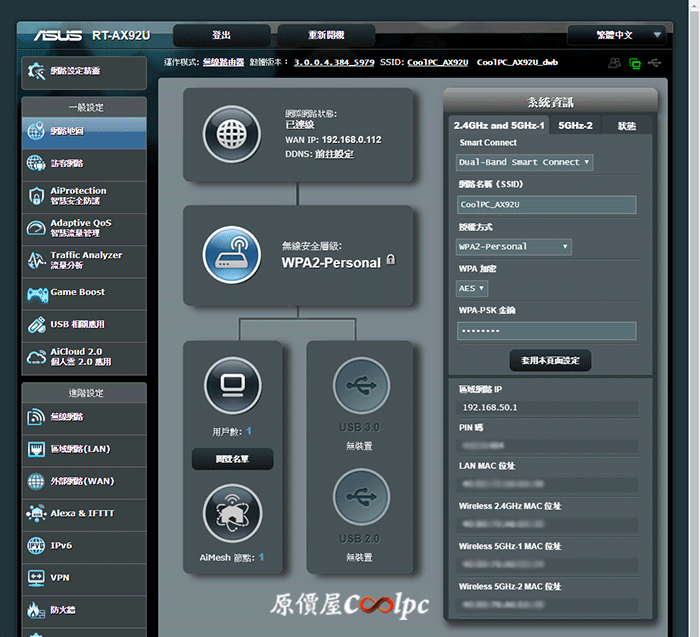Click the logout button in top bar
700x637 pixels.
pyautogui.click(x=221, y=35)
